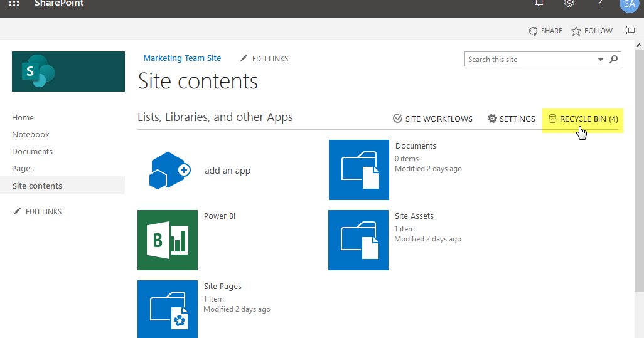The width and height of the screenshot is (644, 338).
Task: Go to Pages in the left navigation
Action: tap(23, 168)
